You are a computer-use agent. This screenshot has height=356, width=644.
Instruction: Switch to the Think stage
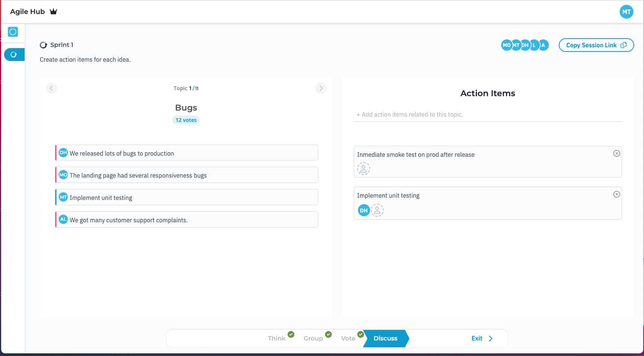(277, 338)
